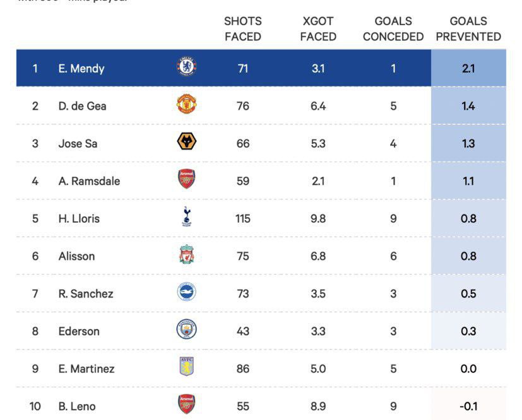Click the Chelsea club crest
This screenshot has width=522, height=420.
(x=186, y=67)
